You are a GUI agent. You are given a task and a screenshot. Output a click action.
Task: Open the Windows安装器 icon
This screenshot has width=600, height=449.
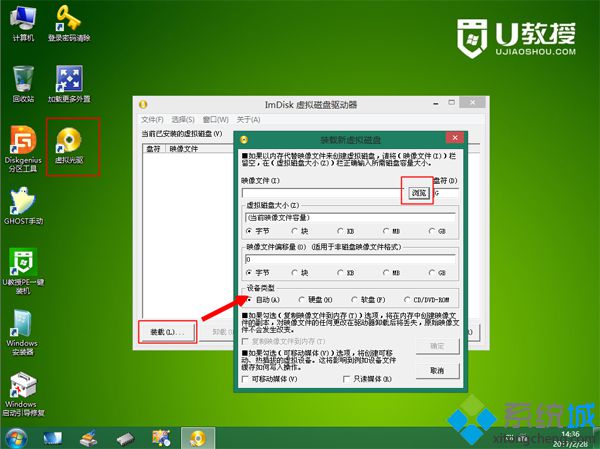(23, 332)
